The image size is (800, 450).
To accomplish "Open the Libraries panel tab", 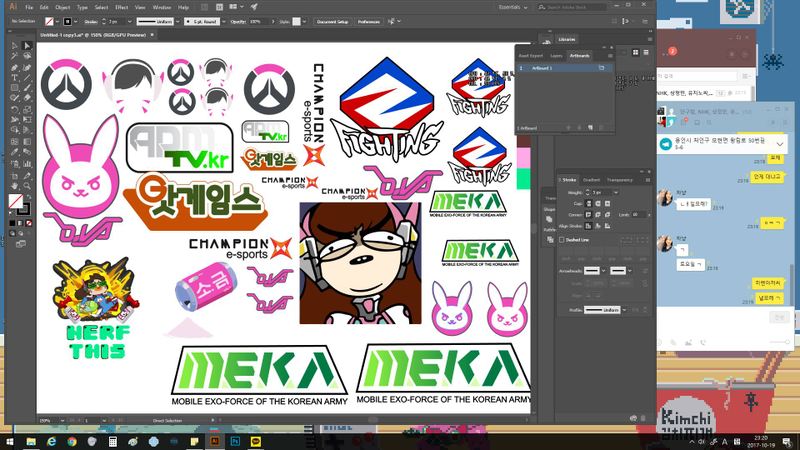I will [566, 39].
